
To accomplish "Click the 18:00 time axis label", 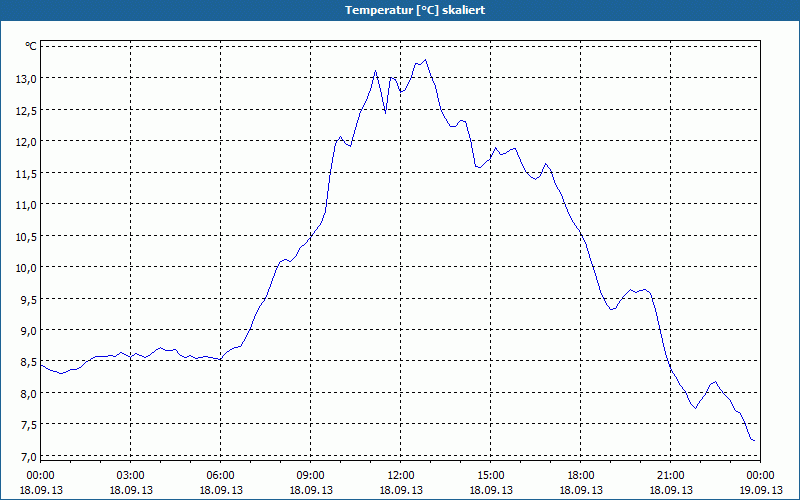I will 581,476.
